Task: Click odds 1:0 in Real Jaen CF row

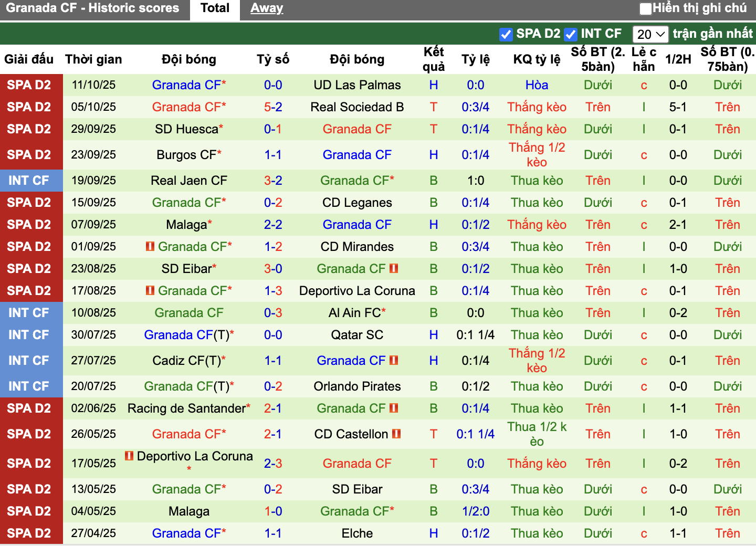Action: [476, 181]
